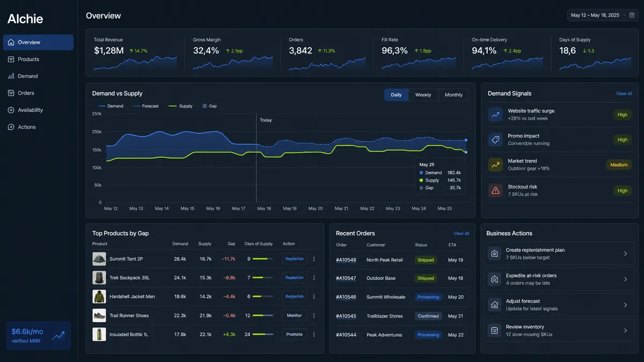Viewport: 644px width, 362px height.
Task: Sort table by Days of Supply header
Action: coord(259,244)
